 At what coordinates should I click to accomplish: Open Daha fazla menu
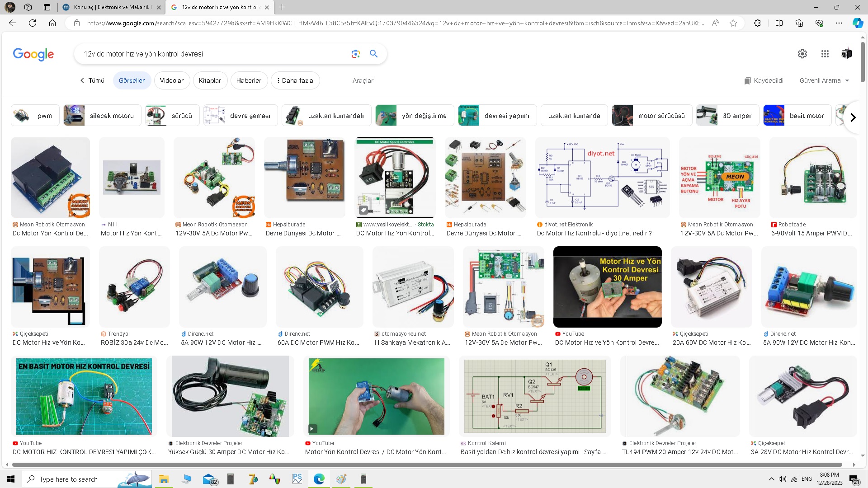(295, 80)
